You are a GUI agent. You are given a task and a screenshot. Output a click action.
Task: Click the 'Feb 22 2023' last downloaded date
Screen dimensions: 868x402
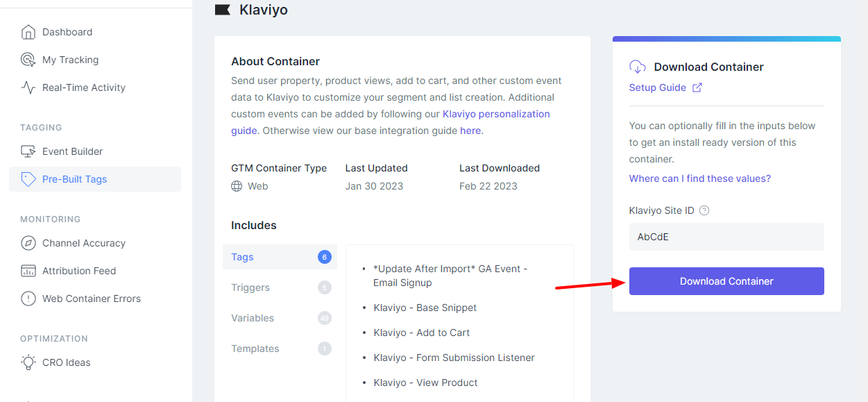[x=488, y=186]
